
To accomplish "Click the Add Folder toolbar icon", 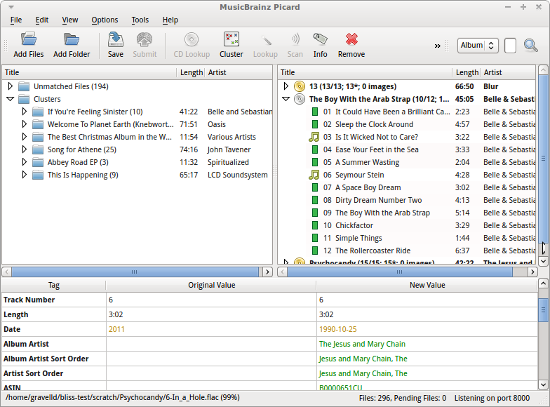I will click(x=72, y=39).
